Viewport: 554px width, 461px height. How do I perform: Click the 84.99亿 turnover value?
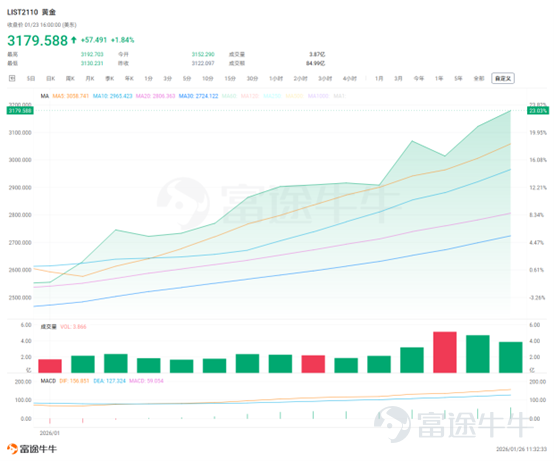(316, 63)
